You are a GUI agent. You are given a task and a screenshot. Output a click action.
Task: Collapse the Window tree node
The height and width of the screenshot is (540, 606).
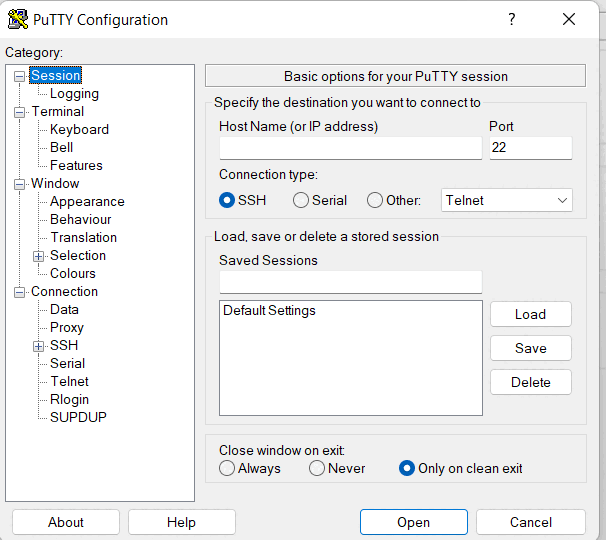click(19, 184)
